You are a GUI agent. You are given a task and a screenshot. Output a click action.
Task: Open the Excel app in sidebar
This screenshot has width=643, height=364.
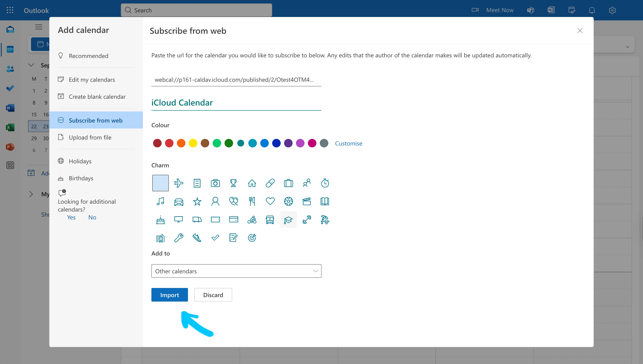click(10, 127)
